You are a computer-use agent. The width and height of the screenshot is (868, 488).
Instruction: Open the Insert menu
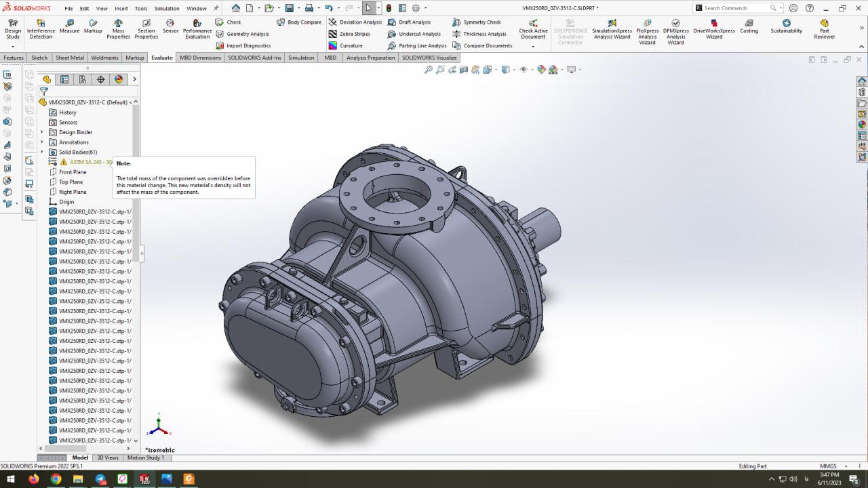click(x=121, y=8)
